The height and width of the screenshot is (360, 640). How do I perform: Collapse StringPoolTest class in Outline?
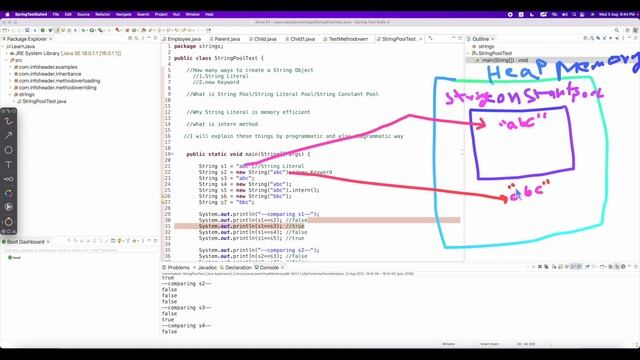tap(469, 53)
